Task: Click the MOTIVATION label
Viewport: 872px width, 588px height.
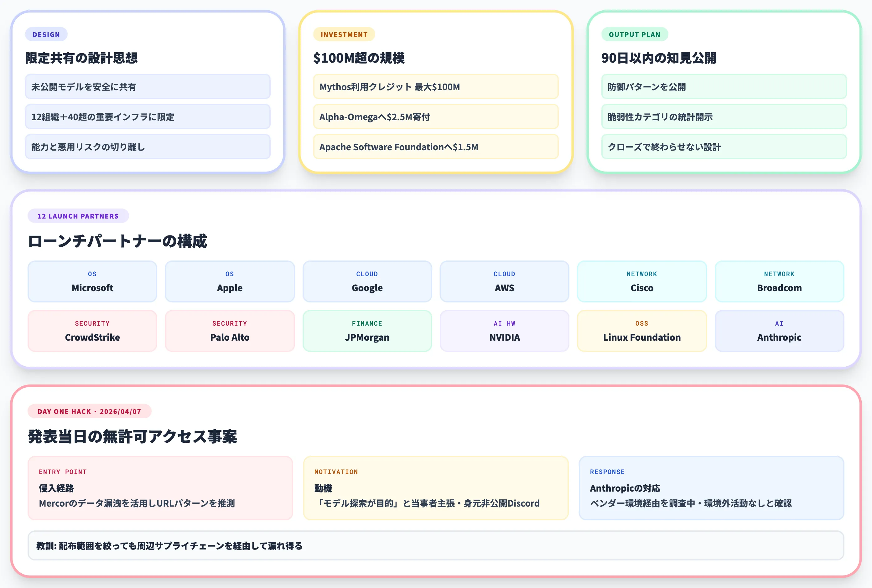Action: click(x=336, y=472)
